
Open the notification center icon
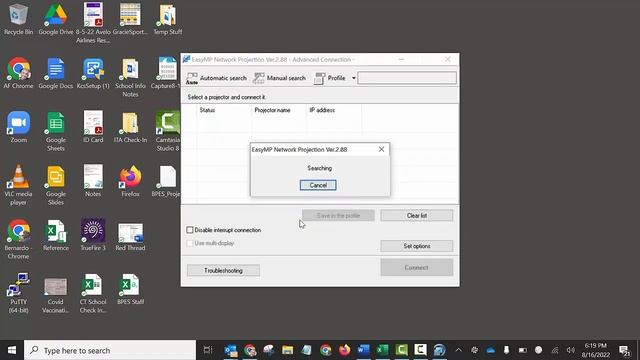(624, 350)
